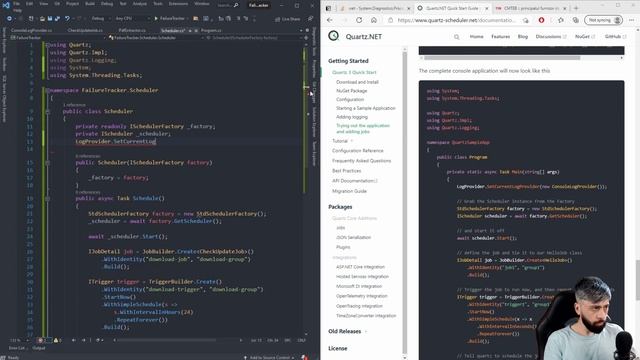The image size is (640, 360).
Task: Click the Live Share button
Action: (287, 19)
